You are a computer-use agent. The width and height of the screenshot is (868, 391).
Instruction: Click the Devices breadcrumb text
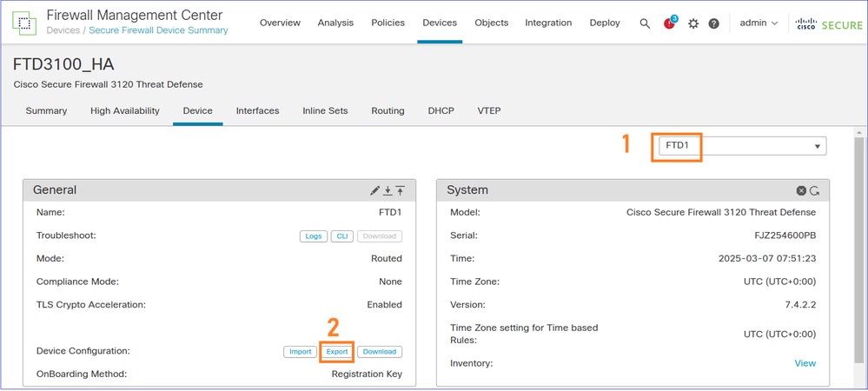(63, 30)
